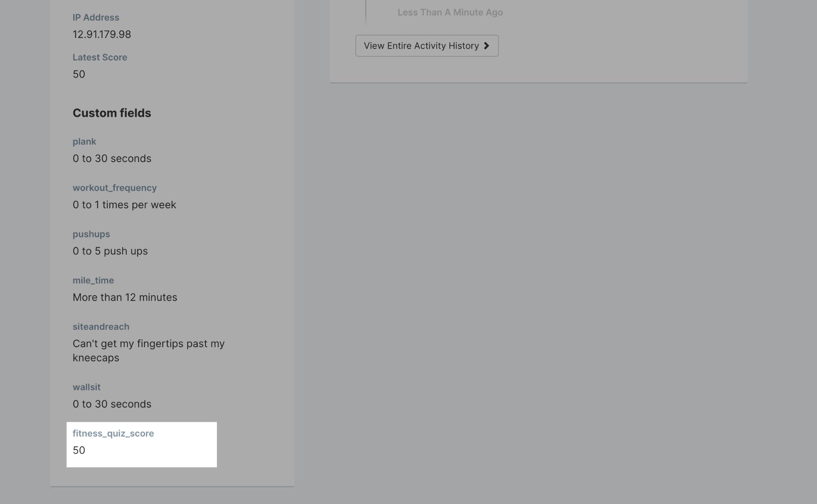Select 0 to 1 times per week value
This screenshot has width=817, height=504.
(x=124, y=205)
